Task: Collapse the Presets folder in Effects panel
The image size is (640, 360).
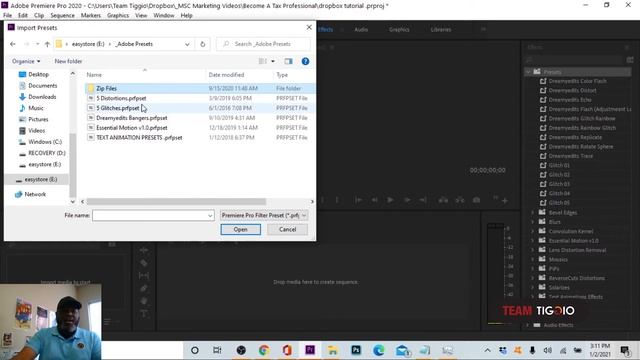Action: click(x=528, y=72)
